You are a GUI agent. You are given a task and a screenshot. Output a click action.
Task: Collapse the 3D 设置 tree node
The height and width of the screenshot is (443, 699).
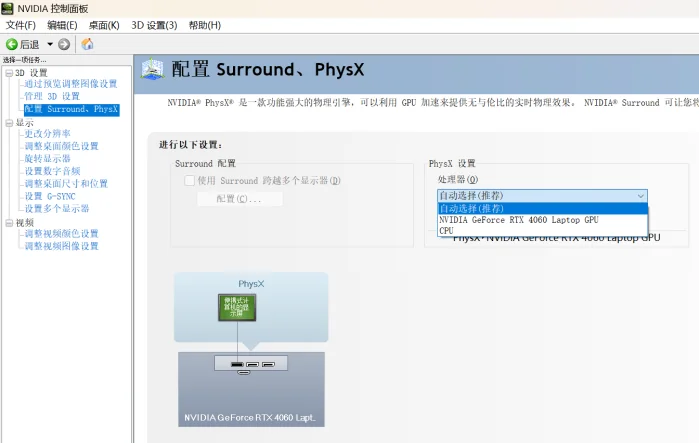(9, 73)
